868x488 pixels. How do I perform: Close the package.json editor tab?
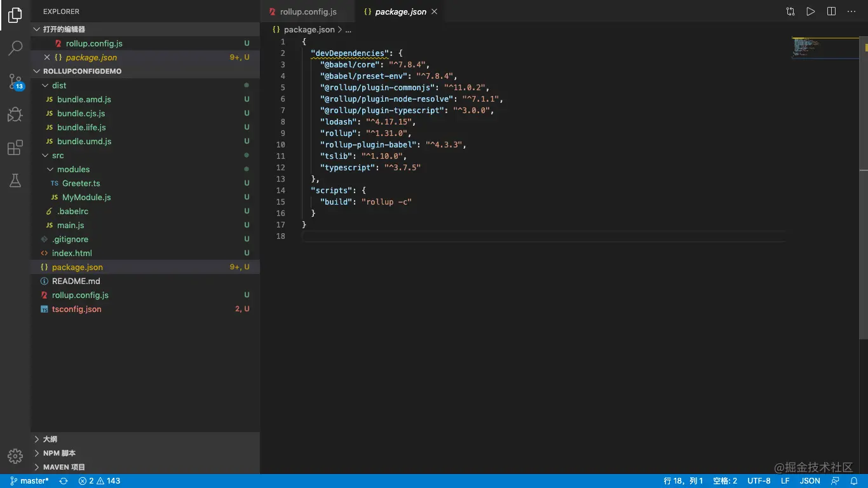(x=435, y=11)
